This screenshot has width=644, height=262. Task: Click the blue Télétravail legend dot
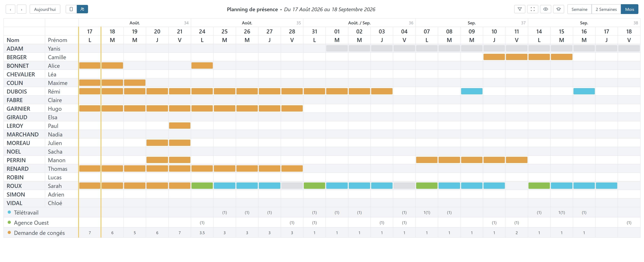point(9,212)
